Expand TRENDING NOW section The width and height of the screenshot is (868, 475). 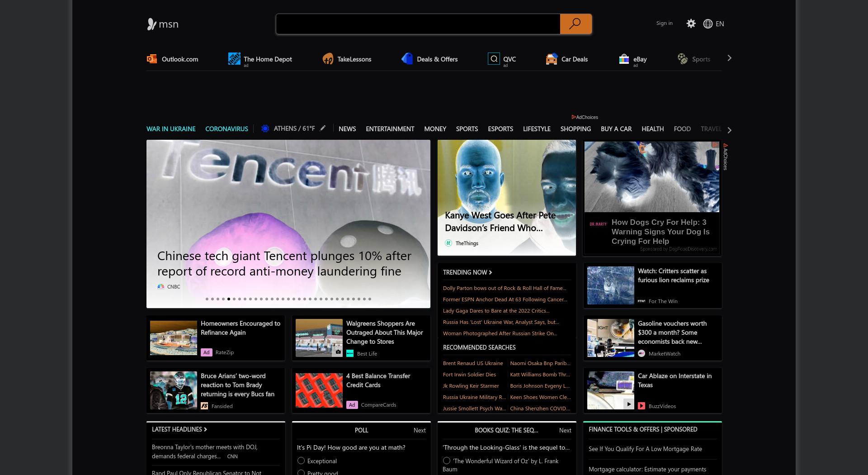click(x=467, y=272)
